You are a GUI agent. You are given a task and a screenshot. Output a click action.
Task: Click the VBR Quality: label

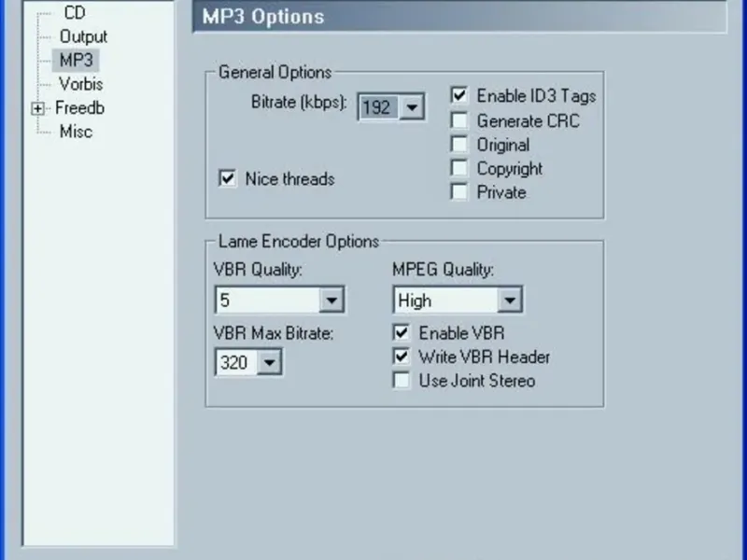click(258, 270)
